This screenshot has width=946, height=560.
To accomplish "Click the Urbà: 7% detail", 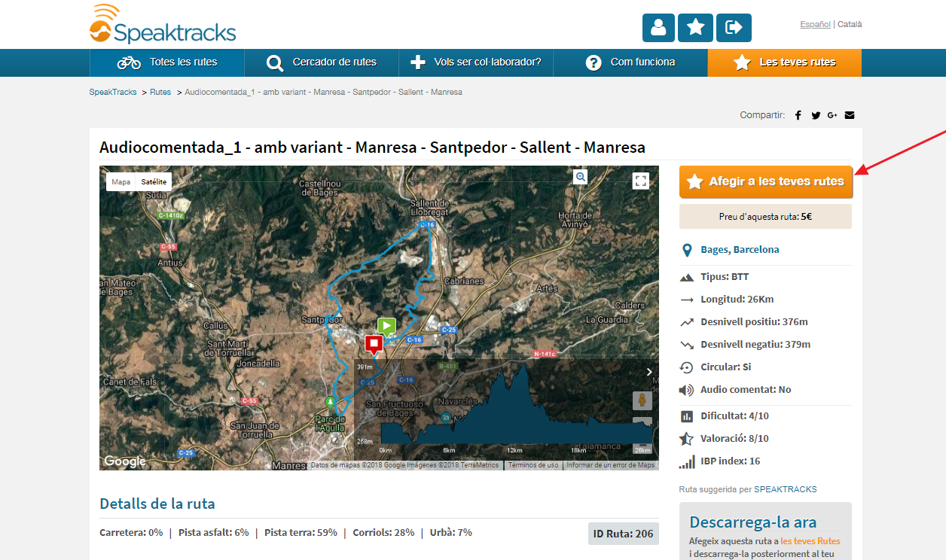I will point(451,532).
